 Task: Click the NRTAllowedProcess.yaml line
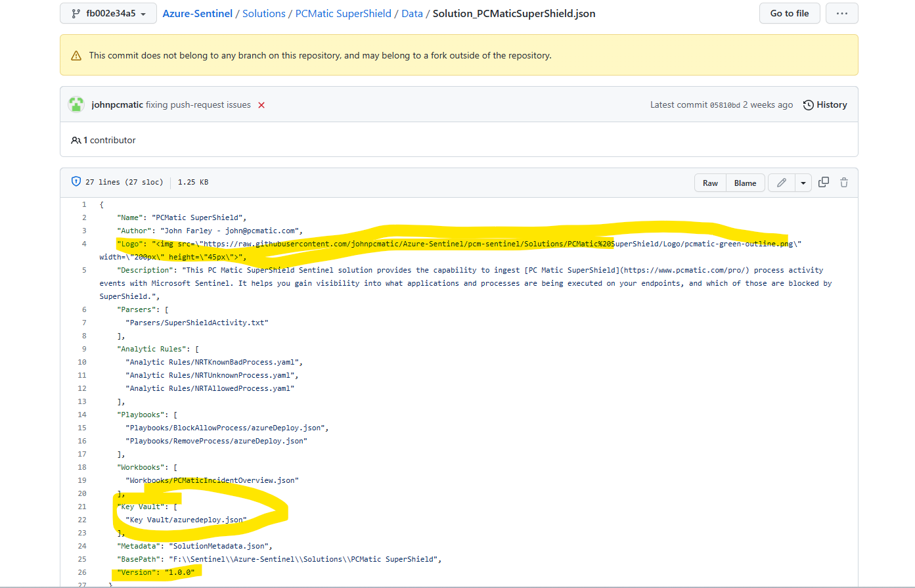click(210, 388)
